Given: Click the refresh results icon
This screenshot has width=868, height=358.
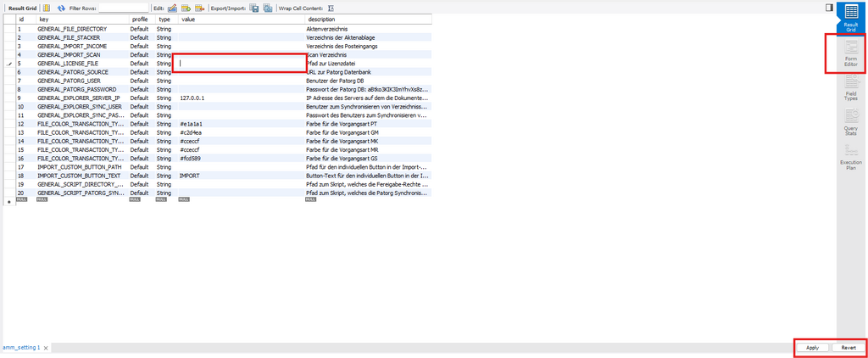Looking at the screenshot, I should coord(61,8).
